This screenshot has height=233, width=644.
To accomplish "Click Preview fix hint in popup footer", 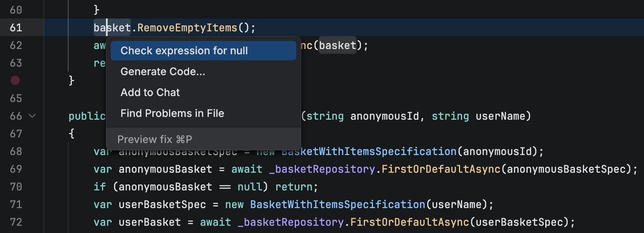I will [x=155, y=139].
